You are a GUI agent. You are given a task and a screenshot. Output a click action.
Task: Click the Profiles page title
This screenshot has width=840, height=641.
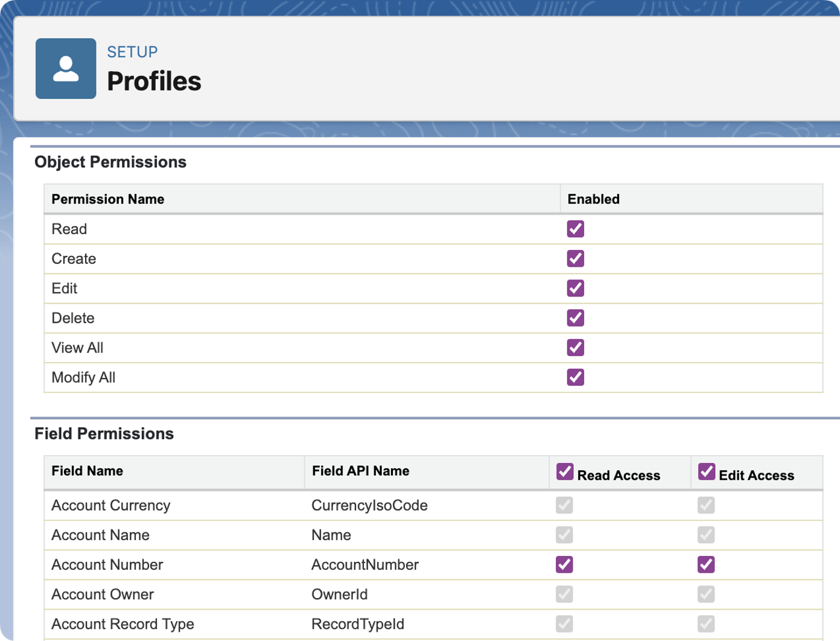[154, 81]
